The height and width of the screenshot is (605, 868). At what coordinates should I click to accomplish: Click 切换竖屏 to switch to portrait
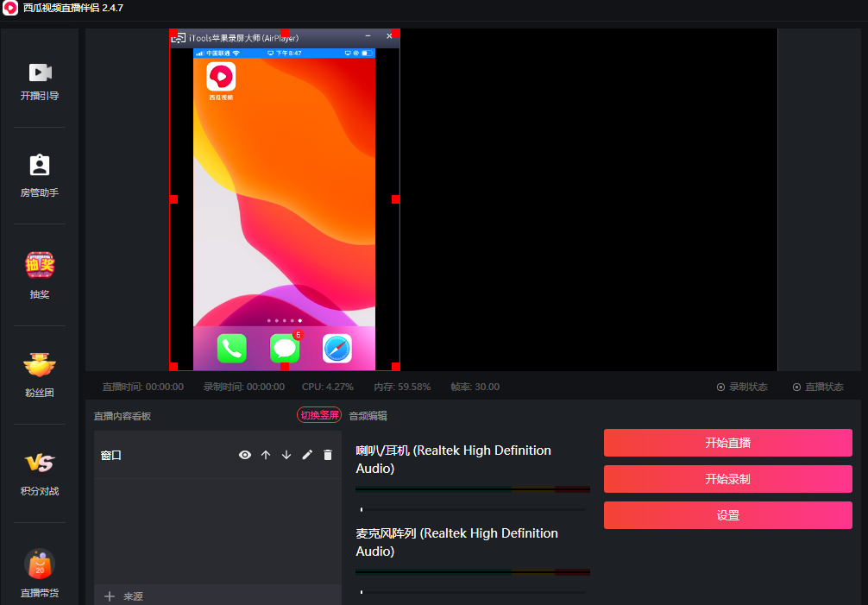pyautogui.click(x=319, y=415)
